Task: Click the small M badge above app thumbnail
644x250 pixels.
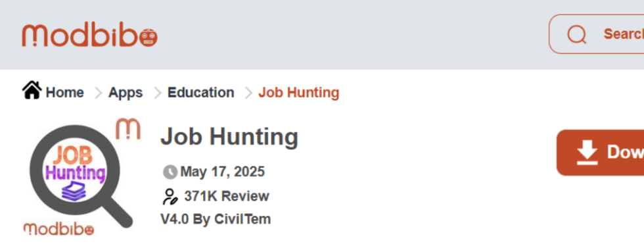Action: [128, 129]
